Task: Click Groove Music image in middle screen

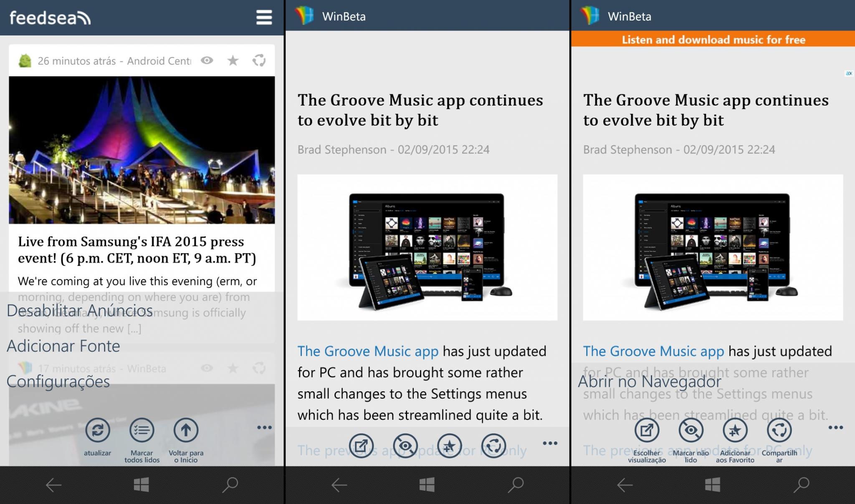Action: click(427, 247)
